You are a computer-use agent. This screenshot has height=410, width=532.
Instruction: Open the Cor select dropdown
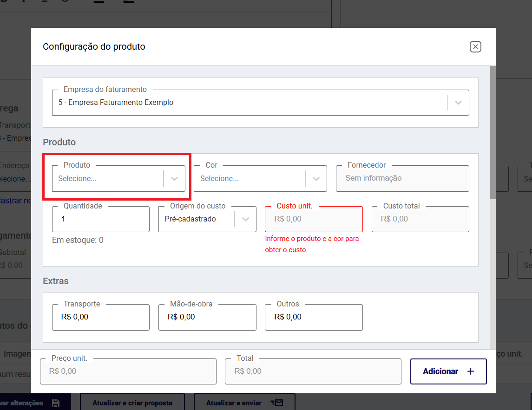(x=260, y=178)
